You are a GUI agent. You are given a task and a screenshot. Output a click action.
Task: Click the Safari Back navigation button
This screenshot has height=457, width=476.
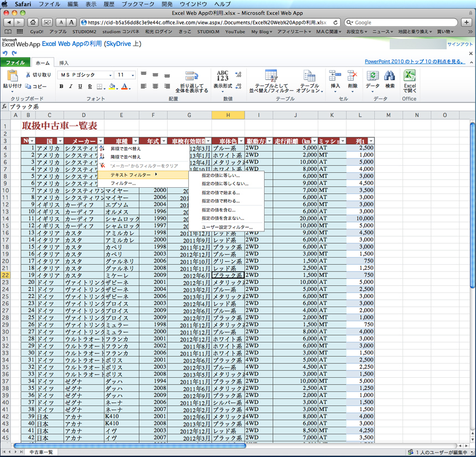9,22
